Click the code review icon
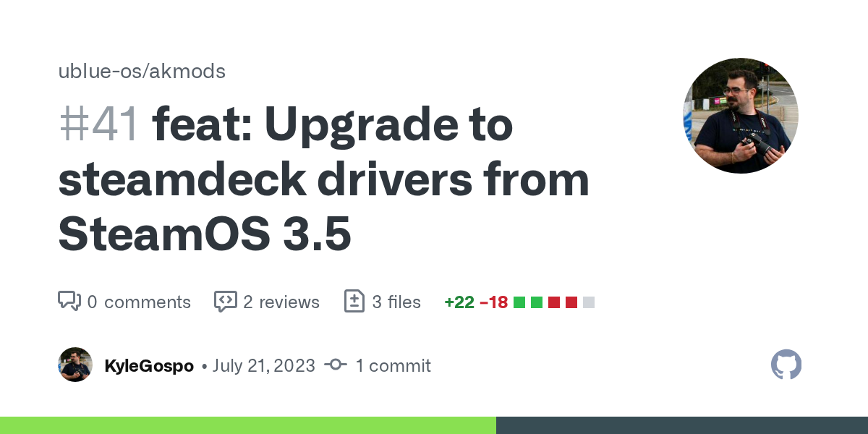This screenshot has height=434, width=868. pos(226,302)
